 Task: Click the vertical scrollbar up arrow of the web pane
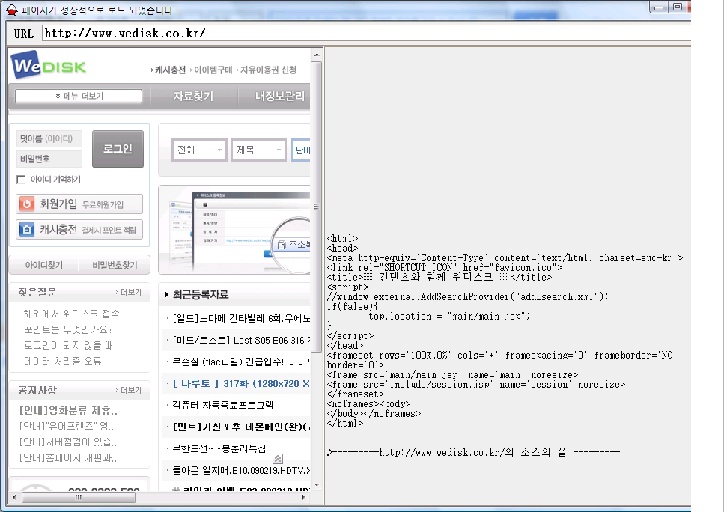click(316, 54)
